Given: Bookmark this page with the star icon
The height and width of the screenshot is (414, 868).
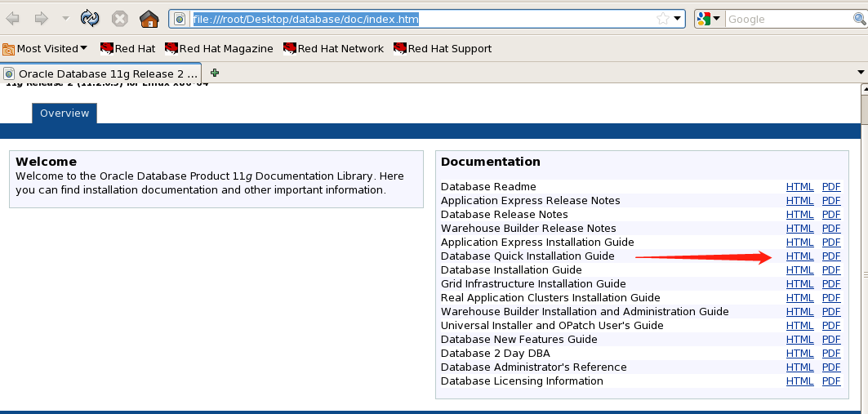Looking at the screenshot, I should [x=662, y=19].
